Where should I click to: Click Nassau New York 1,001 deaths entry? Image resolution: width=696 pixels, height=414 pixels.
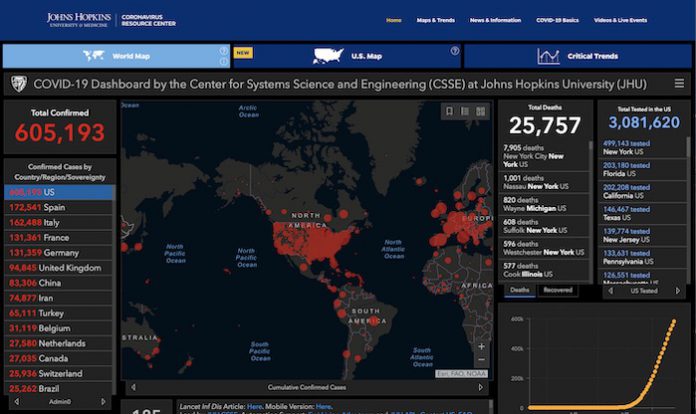544,182
